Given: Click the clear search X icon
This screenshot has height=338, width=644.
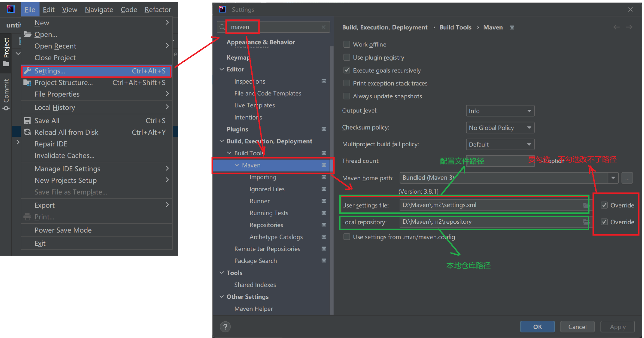Looking at the screenshot, I should pos(323,27).
